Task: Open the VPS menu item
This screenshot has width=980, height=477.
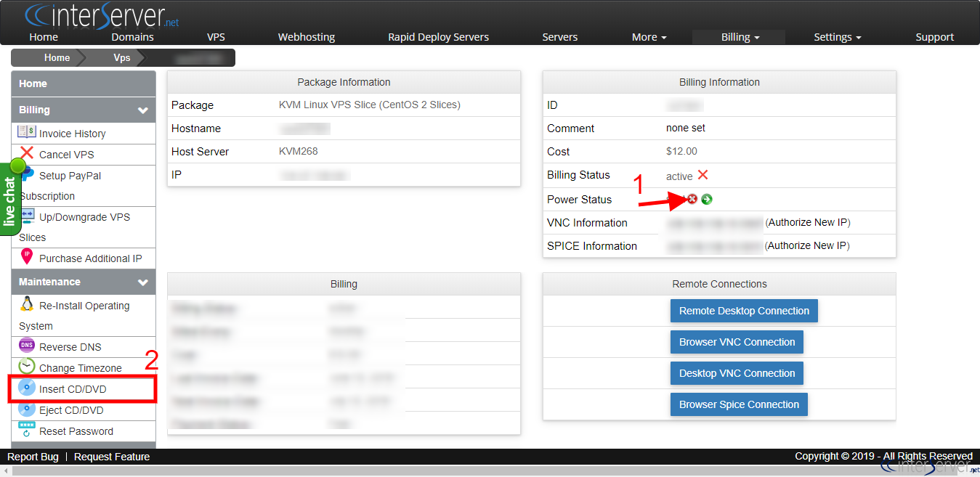Action: point(216,37)
